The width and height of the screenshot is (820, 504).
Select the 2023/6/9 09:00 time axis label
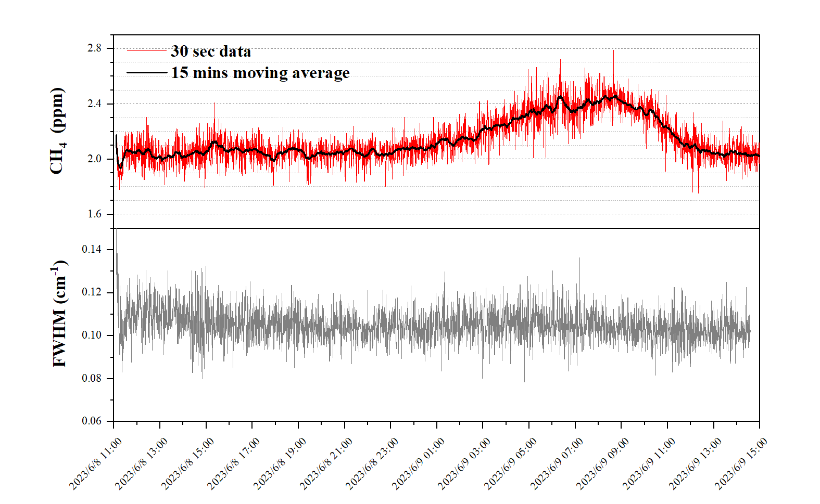pyautogui.click(x=603, y=463)
